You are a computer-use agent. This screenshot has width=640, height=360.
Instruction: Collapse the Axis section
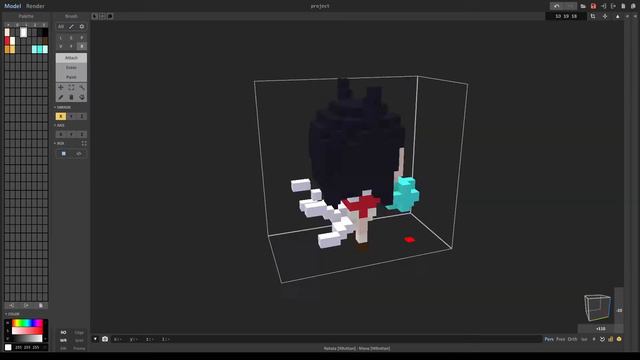(x=60, y=125)
